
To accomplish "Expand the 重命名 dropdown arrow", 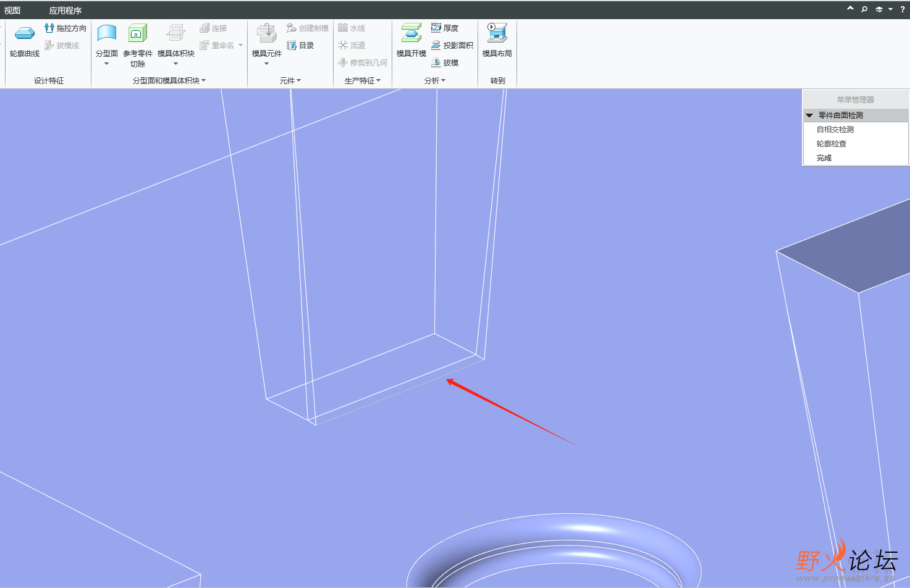I will 240,45.
